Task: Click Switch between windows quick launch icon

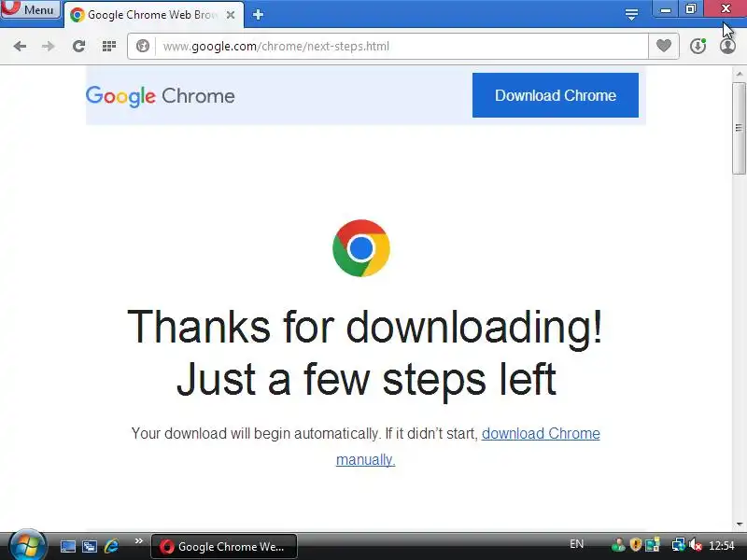Action: tap(89, 546)
